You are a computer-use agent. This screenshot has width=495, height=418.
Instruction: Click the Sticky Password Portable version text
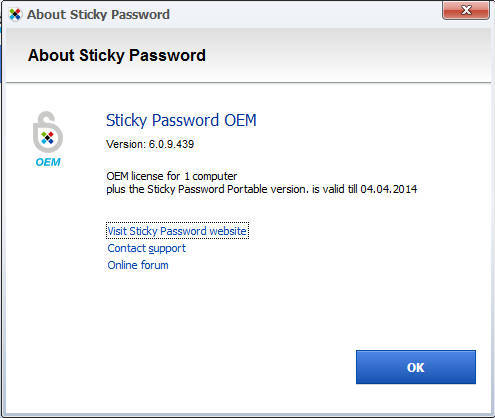tap(226, 189)
